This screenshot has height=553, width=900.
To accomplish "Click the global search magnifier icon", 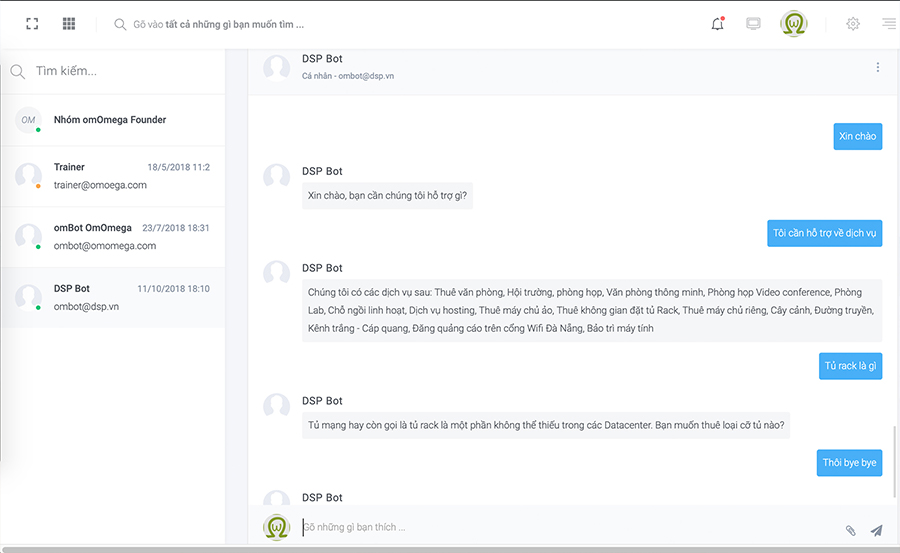I will (120, 24).
